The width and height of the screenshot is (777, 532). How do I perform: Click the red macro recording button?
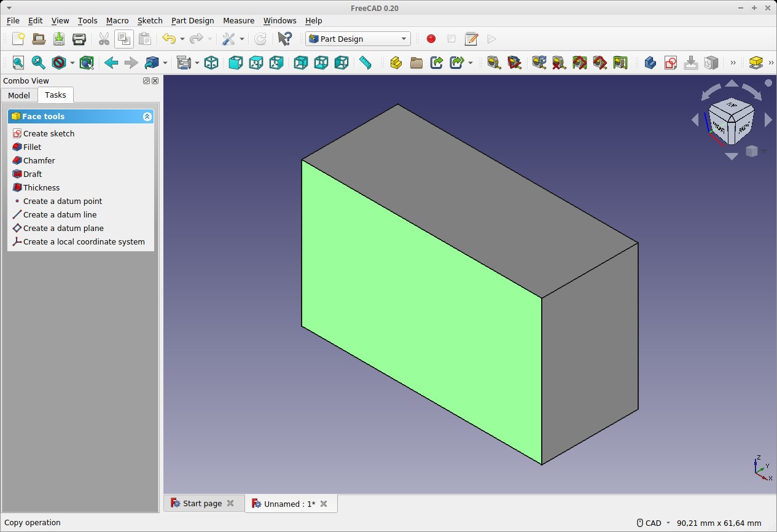tap(431, 39)
